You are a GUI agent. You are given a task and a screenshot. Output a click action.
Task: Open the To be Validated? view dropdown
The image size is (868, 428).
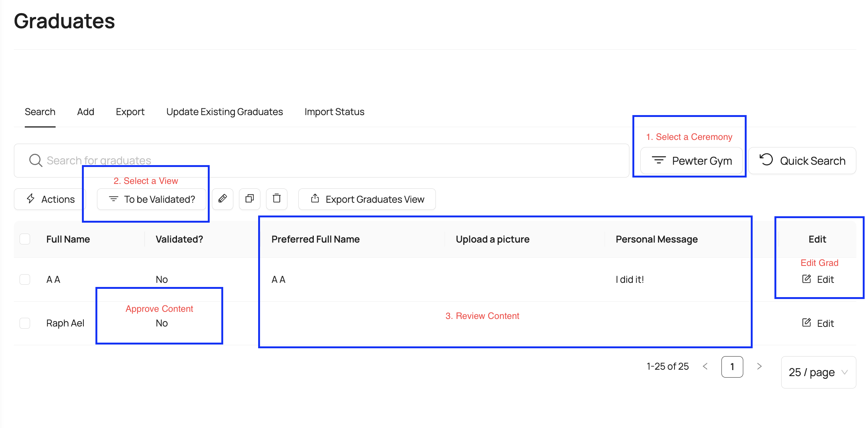click(152, 199)
